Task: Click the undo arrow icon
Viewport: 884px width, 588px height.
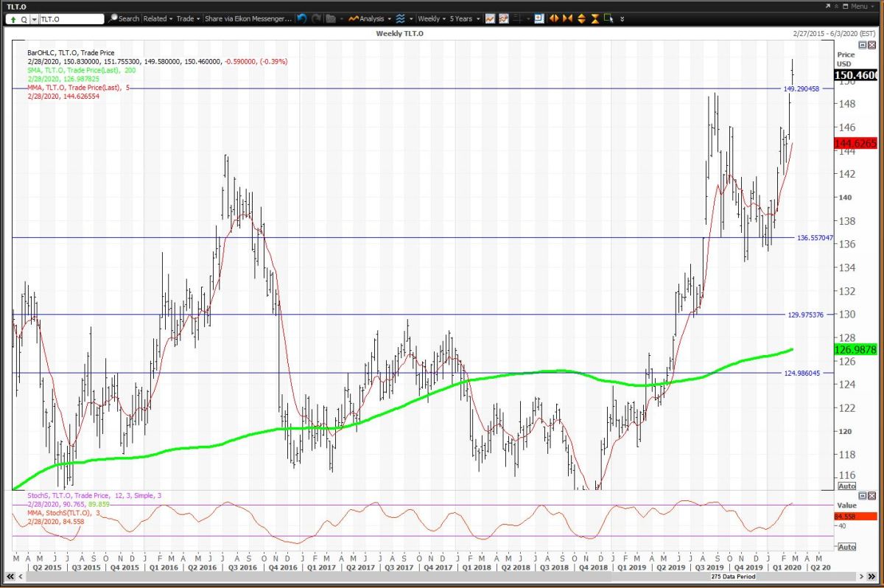Action: click(302, 18)
